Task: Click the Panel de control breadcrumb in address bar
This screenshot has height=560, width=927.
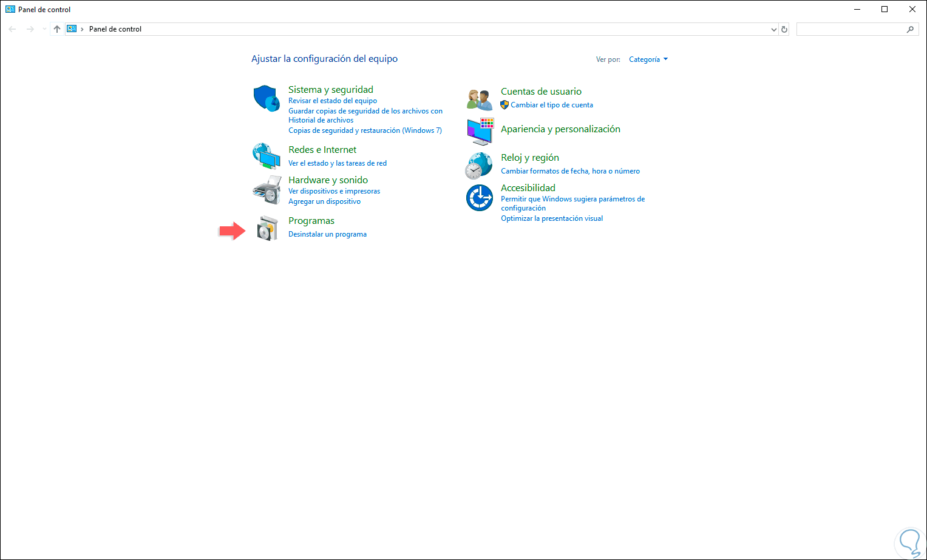Action: click(x=115, y=29)
